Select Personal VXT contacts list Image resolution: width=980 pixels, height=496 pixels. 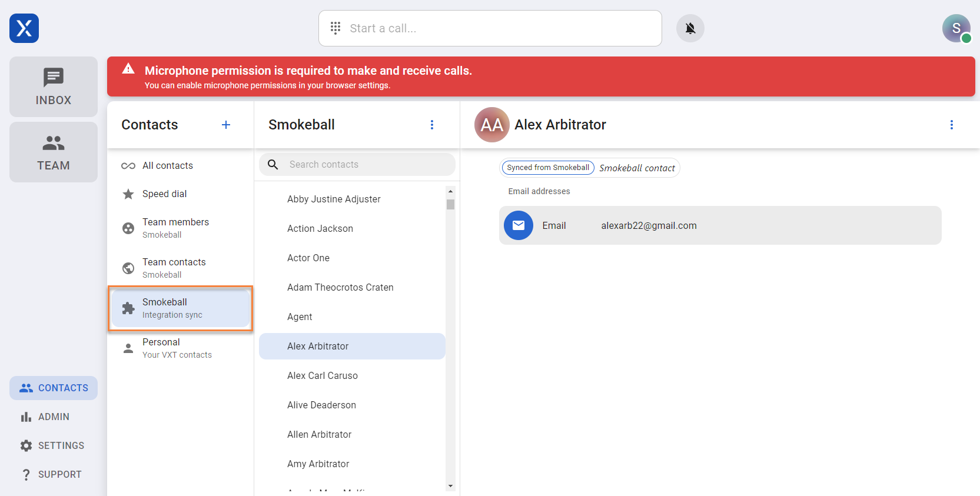180,348
